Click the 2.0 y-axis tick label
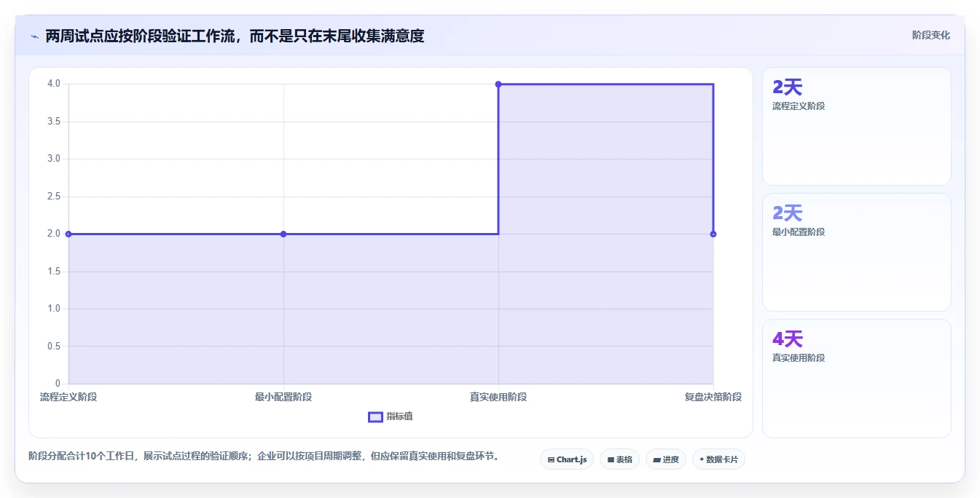 [x=54, y=234]
